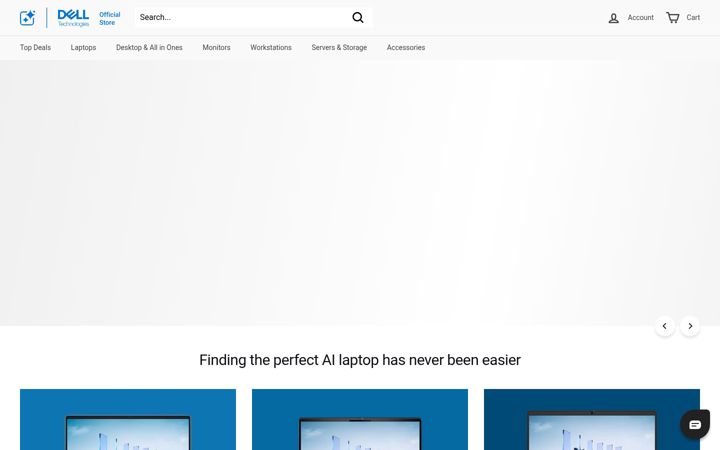Viewport: 720px width, 450px height.
Task: Open the Servers & Storage menu
Action: (339, 47)
